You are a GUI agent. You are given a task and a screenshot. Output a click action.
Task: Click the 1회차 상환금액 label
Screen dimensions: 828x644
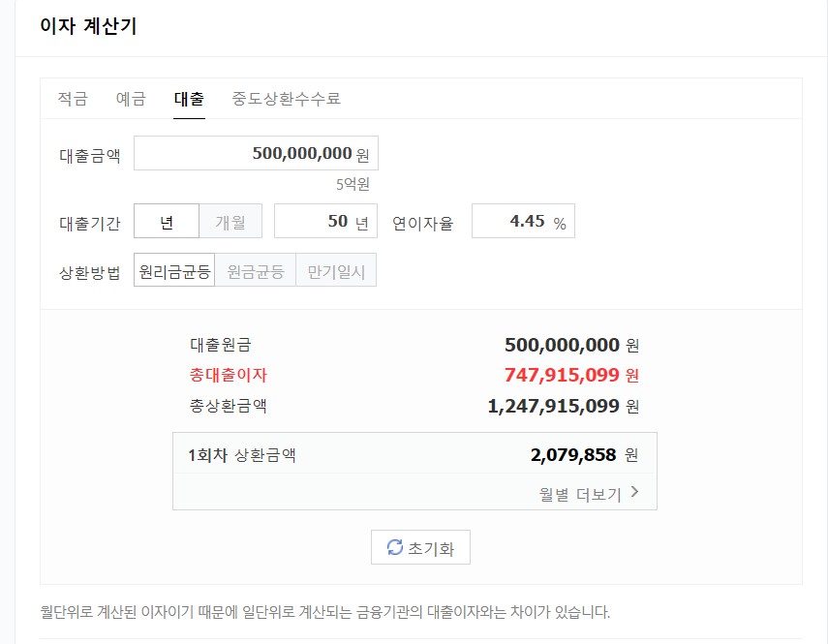pyautogui.click(x=242, y=455)
